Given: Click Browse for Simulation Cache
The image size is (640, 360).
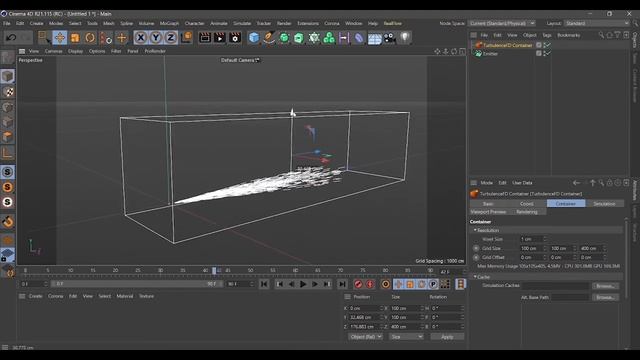Looking at the screenshot, I should tap(605, 286).
